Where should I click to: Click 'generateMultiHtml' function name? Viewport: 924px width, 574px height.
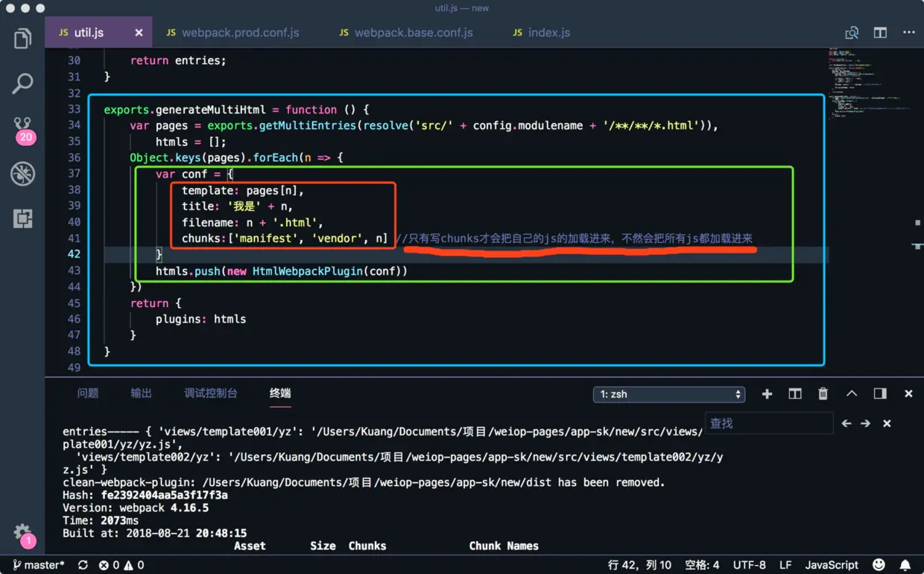click(211, 110)
